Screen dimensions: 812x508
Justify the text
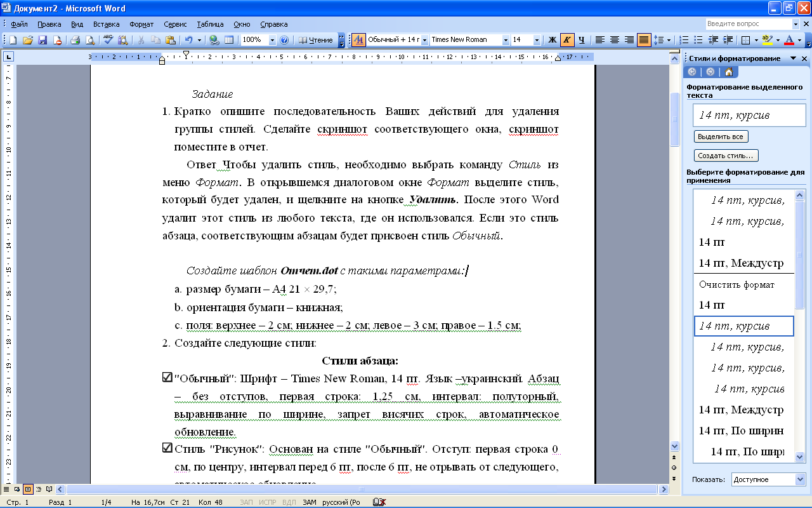(x=644, y=40)
